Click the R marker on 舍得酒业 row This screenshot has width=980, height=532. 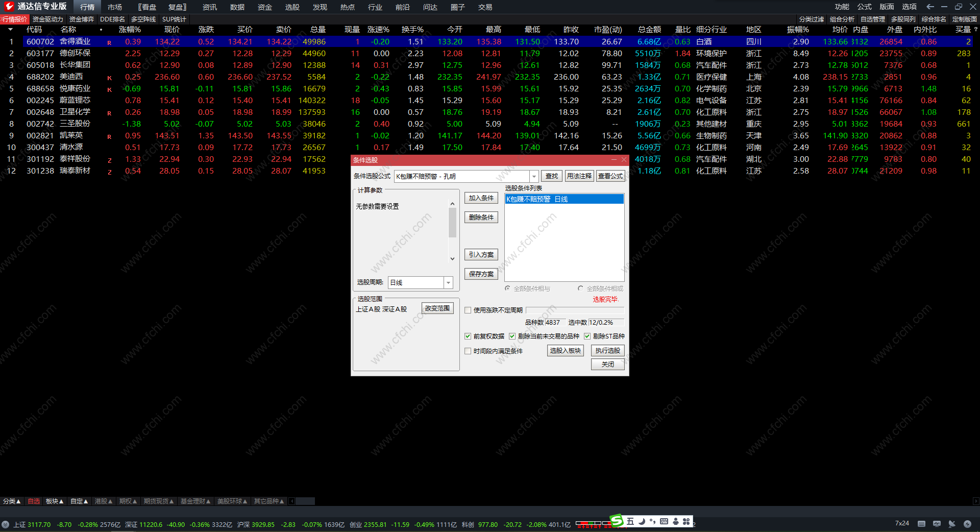[x=109, y=42]
